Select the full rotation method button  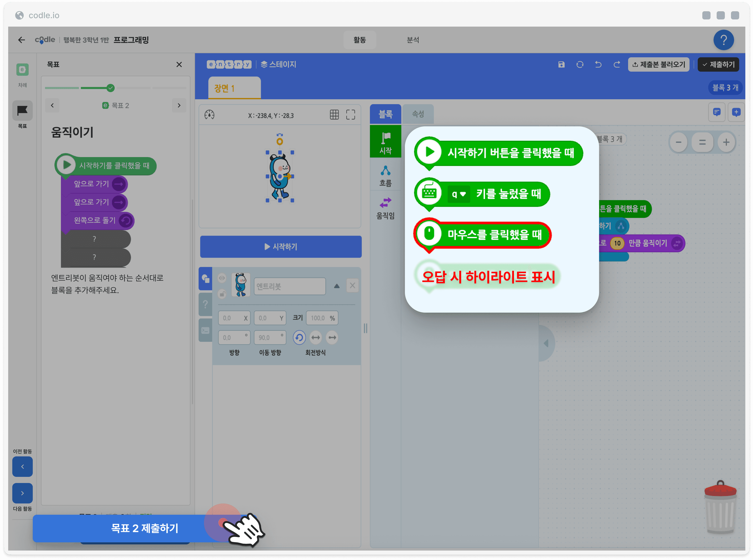click(299, 338)
